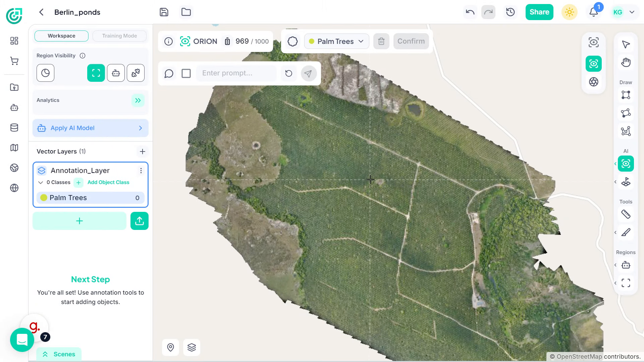Open the shopping cart in sidebar
This screenshot has height=362, width=644.
pyautogui.click(x=14, y=61)
